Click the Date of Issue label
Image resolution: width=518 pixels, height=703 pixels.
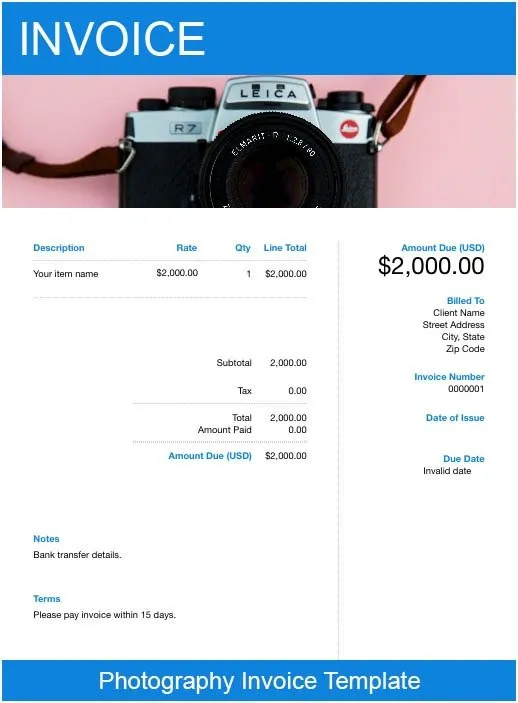455,418
